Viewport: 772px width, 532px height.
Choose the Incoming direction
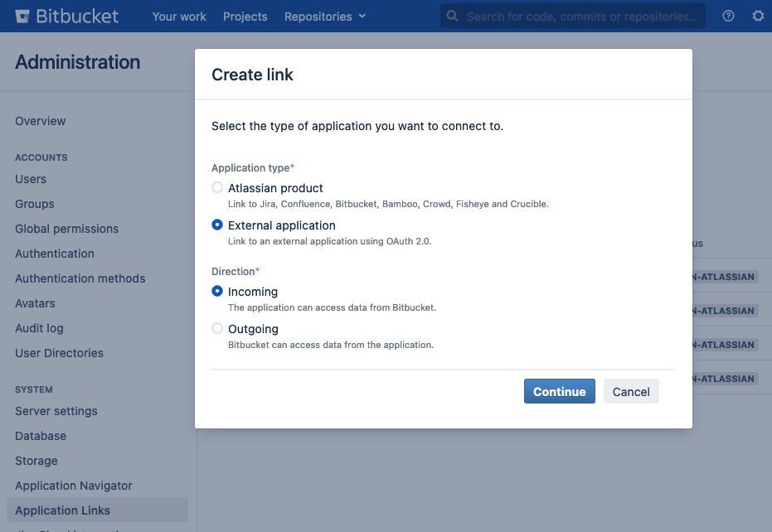pos(216,292)
